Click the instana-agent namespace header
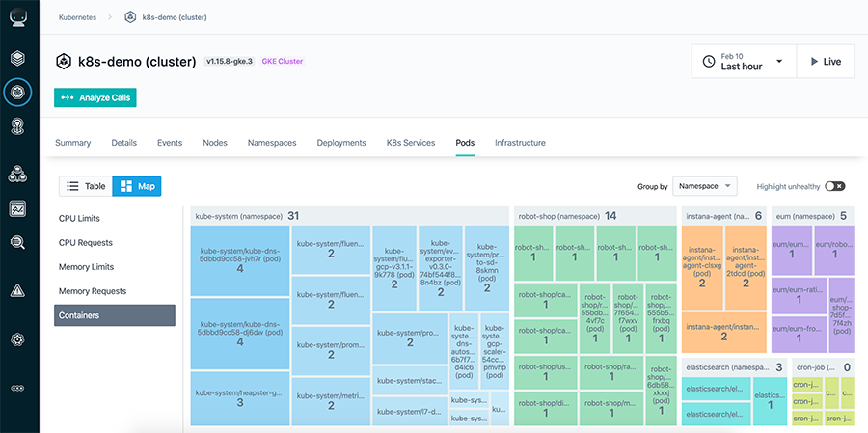 (724, 216)
